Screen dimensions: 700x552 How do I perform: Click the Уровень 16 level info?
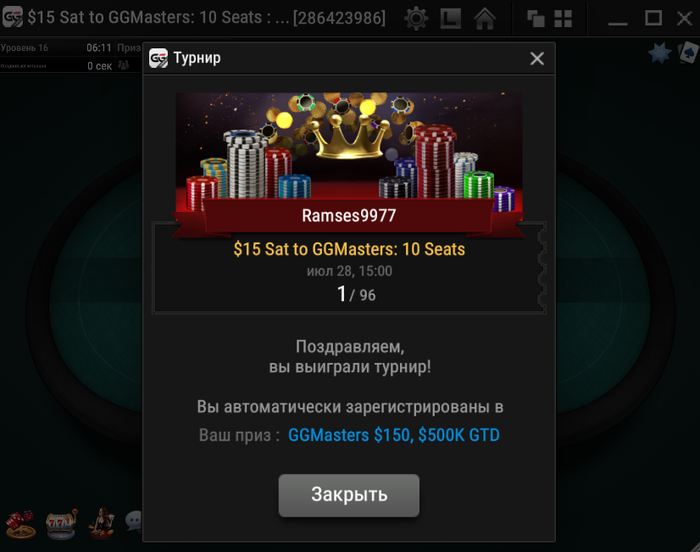[25, 48]
